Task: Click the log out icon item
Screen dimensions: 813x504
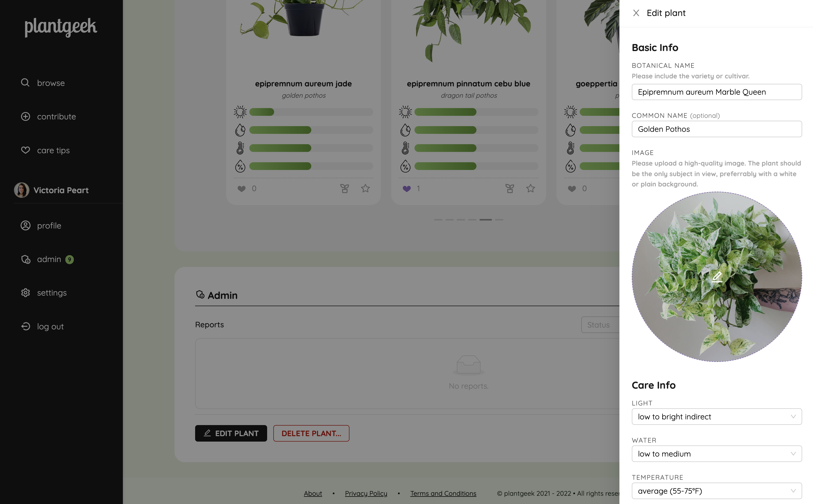Action: coord(42,326)
